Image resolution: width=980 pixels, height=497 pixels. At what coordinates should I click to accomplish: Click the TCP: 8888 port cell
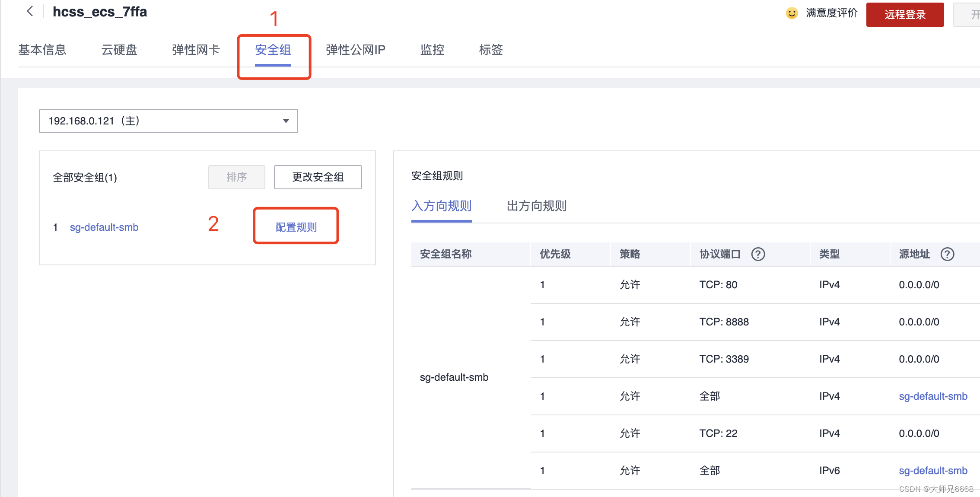[724, 322]
